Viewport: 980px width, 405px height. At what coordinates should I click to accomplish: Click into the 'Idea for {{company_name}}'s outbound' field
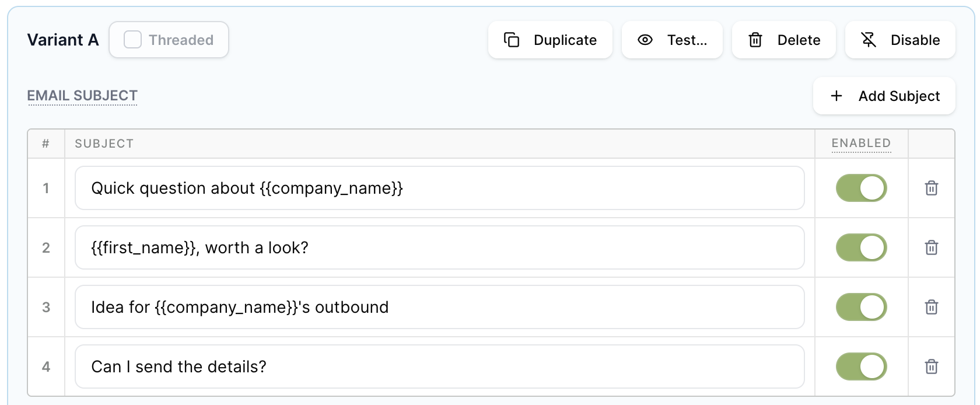coord(440,307)
